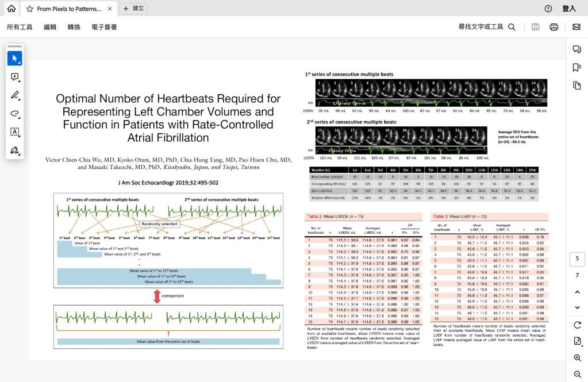Image resolution: width=588 pixels, height=382 pixels.
Task: Click the 建立 new tab button
Action: pos(133,9)
